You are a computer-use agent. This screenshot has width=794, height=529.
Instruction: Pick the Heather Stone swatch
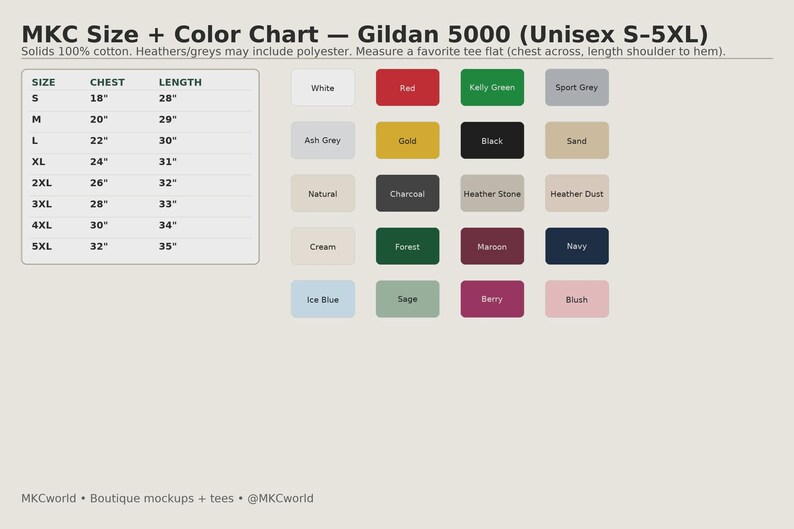point(492,193)
